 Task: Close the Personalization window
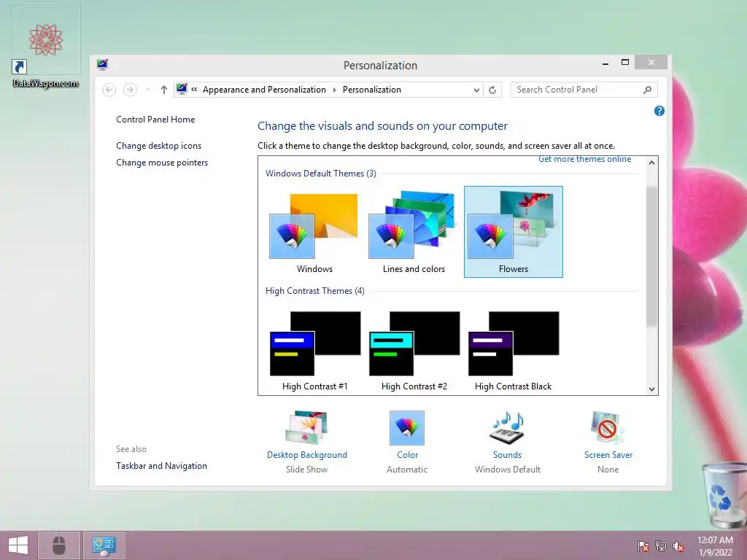tap(651, 63)
